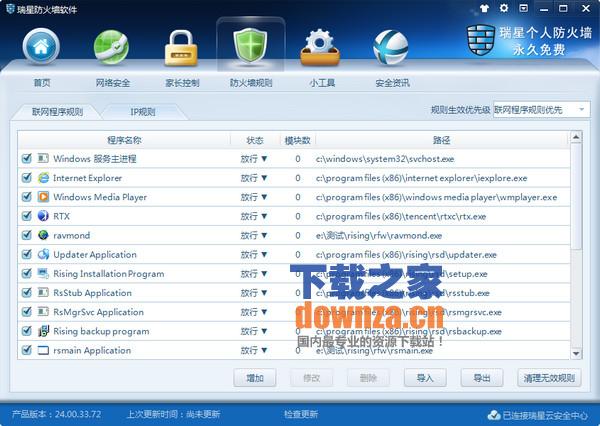Viewport: 600px width, 426px height.
Task: Click the 检查更新 check update link
Action: pyautogui.click(x=301, y=414)
